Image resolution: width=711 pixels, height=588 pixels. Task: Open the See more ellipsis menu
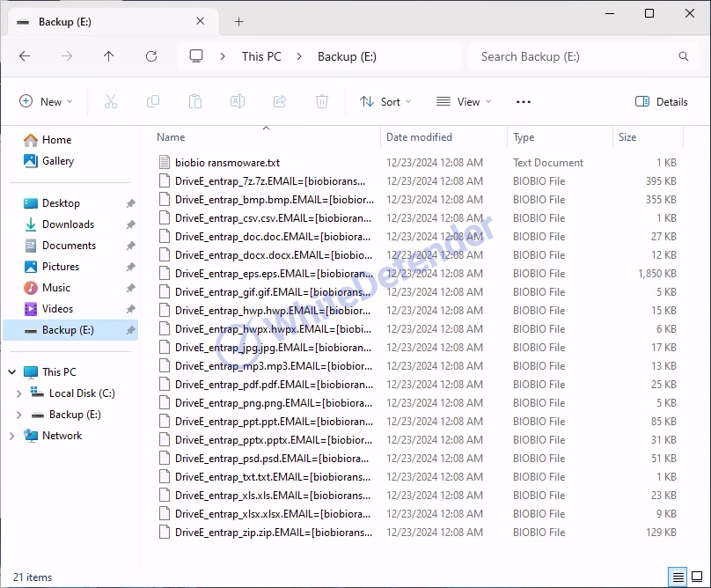tap(524, 101)
